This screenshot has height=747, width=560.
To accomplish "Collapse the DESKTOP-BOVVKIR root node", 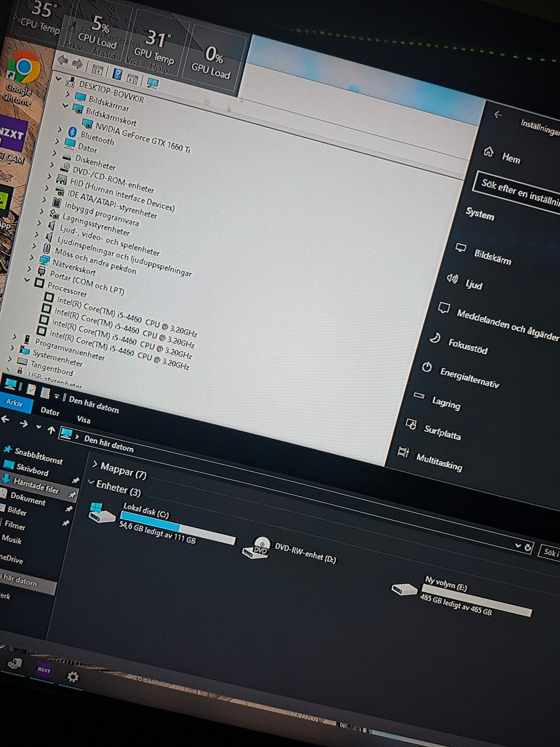I will (59, 78).
